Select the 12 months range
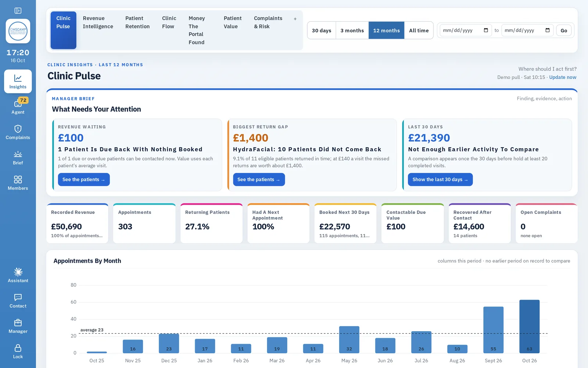This screenshot has height=368, width=588. pos(386,31)
